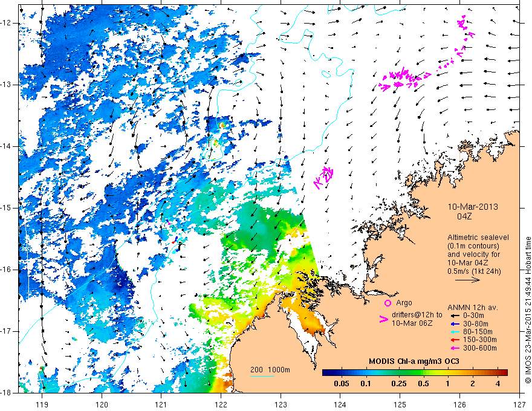Click the blue 30-80m legend arrow
Viewport: 532px width, 411px height.
[x=455, y=324]
